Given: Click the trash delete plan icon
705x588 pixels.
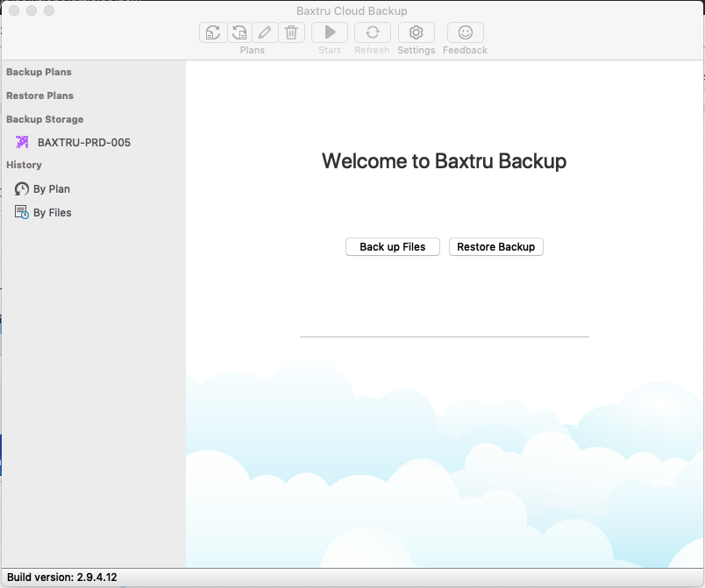Looking at the screenshot, I should click(x=291, y=32).
